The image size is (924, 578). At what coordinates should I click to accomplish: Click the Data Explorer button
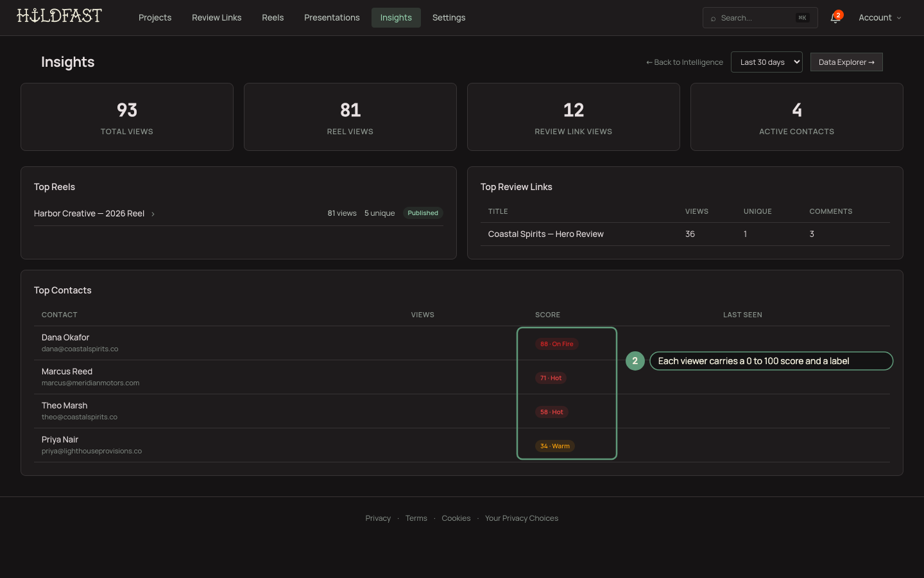coord(846,62)
